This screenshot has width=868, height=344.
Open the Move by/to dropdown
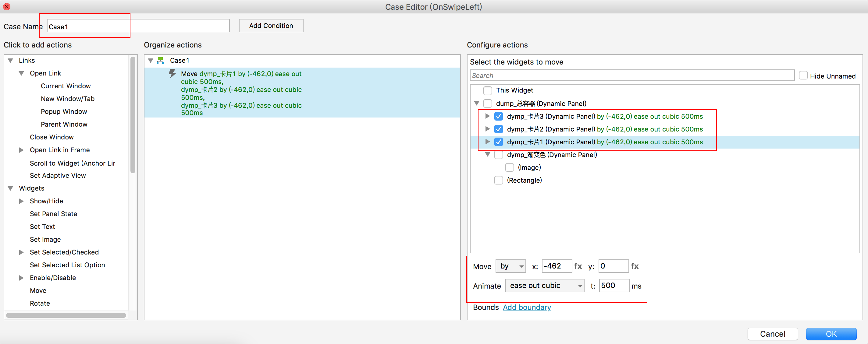510,266
